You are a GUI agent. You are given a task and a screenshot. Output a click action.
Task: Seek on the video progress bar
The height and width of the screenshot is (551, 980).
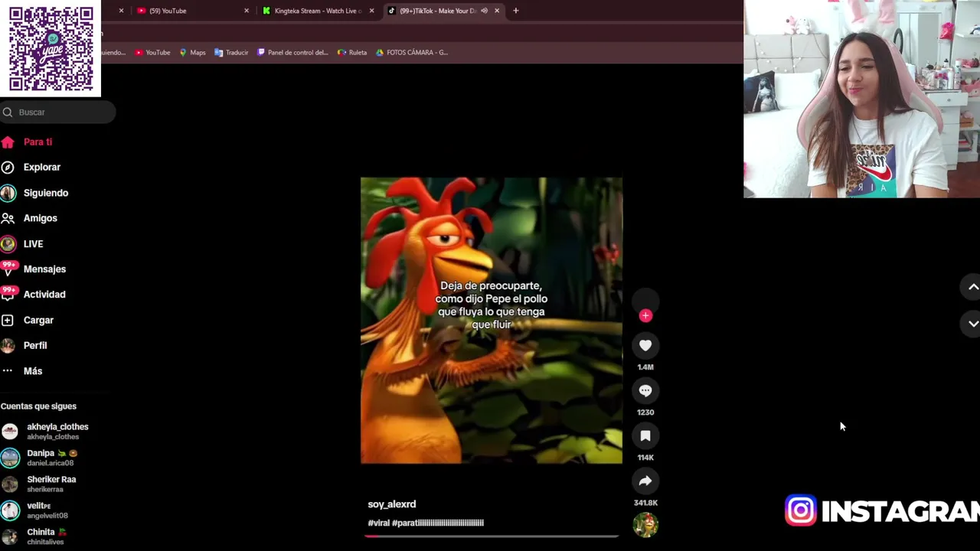492,536
